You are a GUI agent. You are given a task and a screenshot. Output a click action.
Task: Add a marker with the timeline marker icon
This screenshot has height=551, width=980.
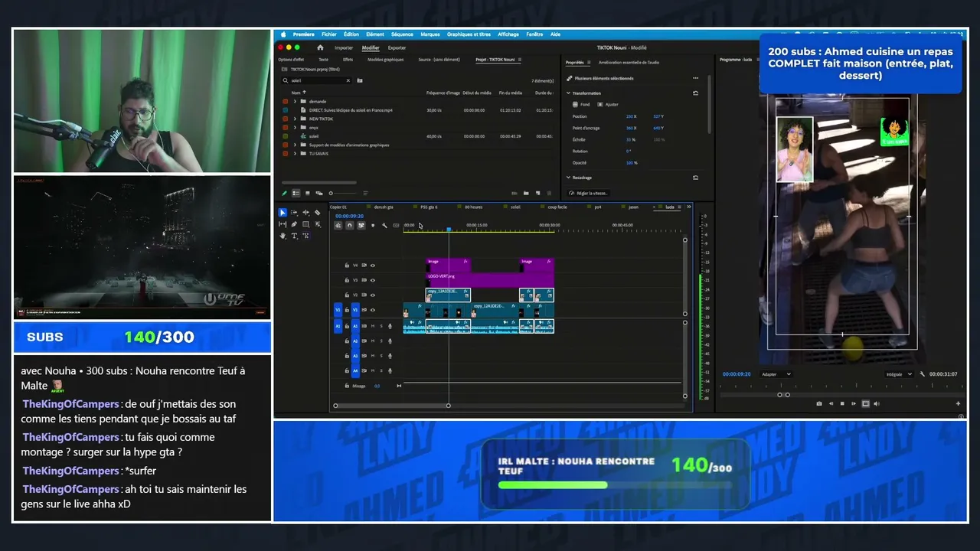[x=373, y=225]
